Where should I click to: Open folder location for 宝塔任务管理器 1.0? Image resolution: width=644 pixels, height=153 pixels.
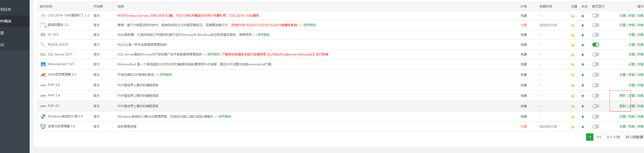(x=573, y=127)
